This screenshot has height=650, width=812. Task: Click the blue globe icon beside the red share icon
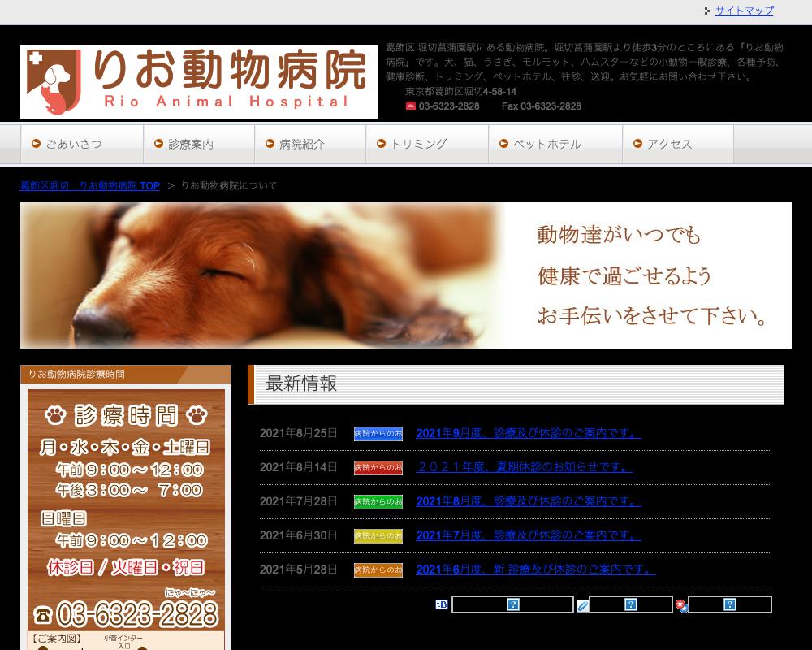tap(686, 607)
